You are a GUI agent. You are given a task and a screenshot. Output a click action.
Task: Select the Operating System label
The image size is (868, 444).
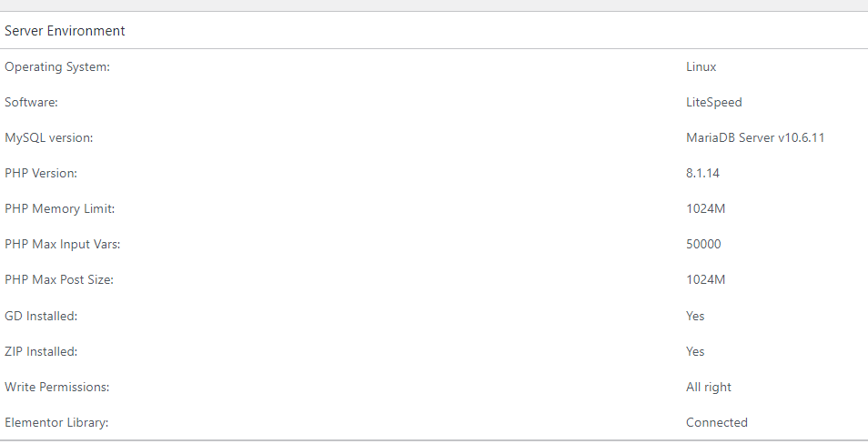click(x=57, y=67)
